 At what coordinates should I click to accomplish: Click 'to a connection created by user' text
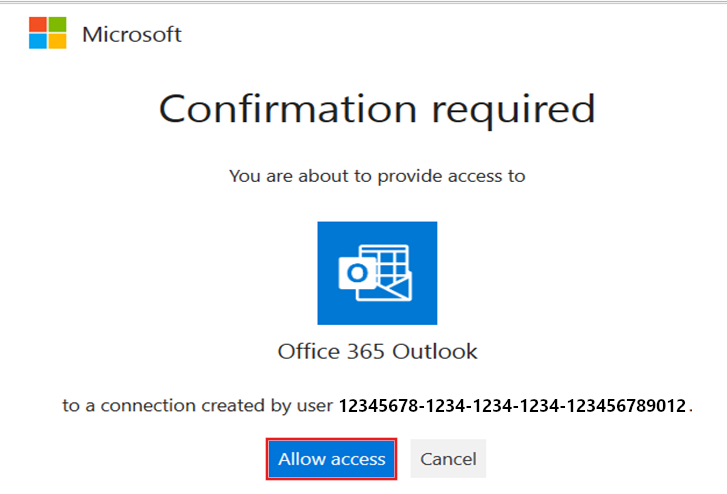coord(198,406)
